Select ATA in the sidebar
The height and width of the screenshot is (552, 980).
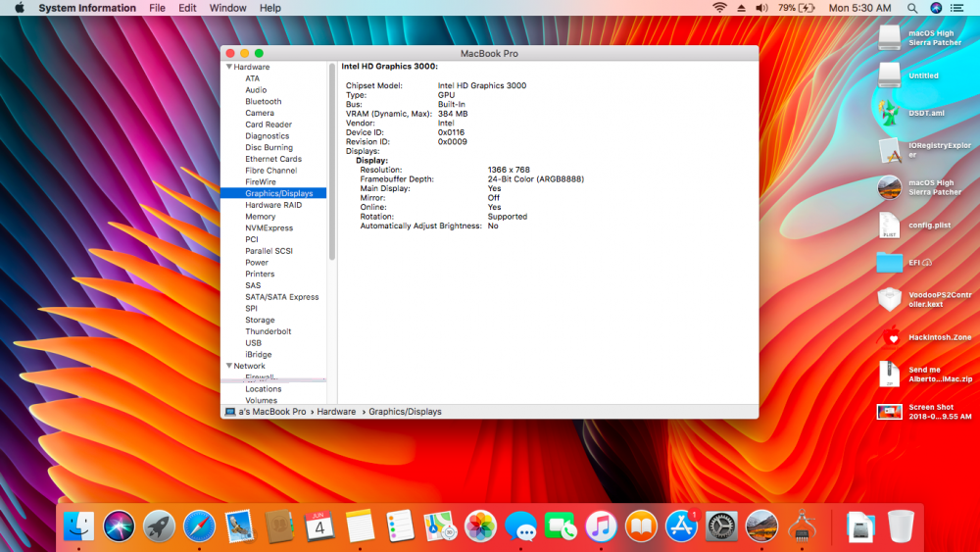(252, 78)
